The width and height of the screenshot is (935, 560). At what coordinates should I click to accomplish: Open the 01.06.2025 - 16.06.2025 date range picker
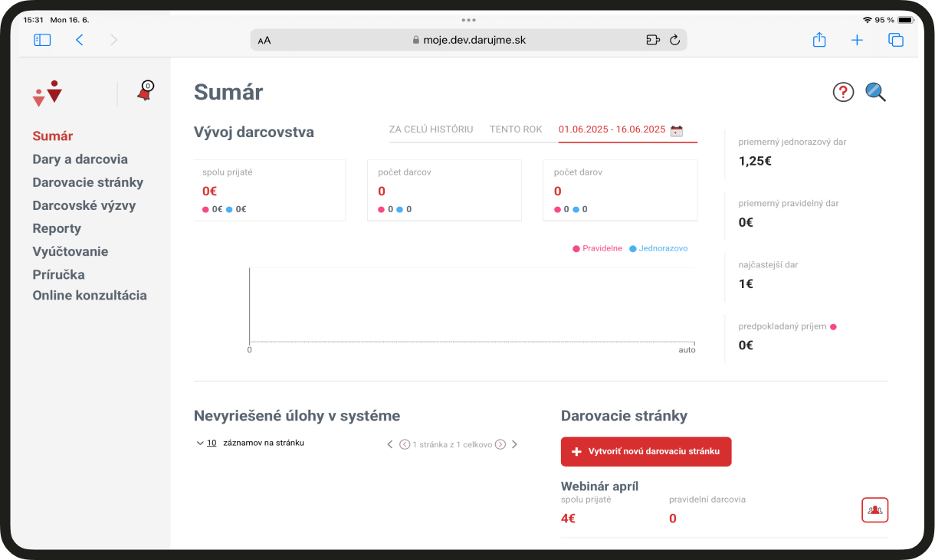pos(612,129)
